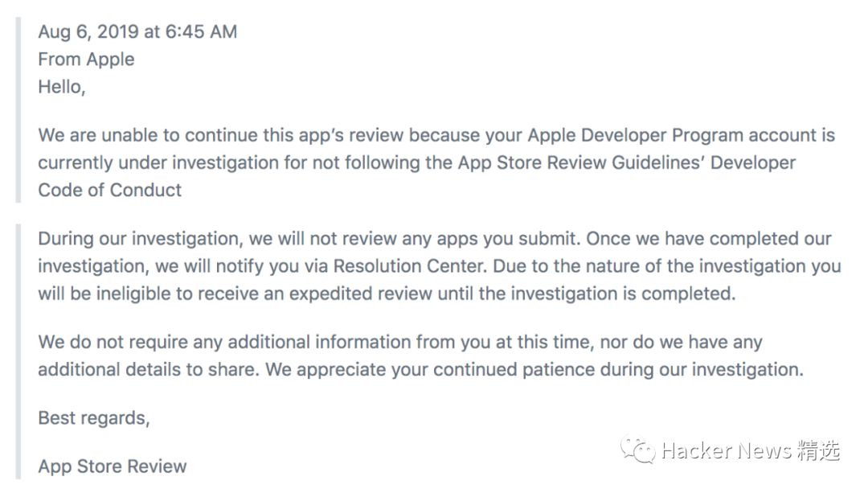The image size is (868, 489).
Task: Click the 'Hello,' greeting line
Action: [x=61, y=87]
